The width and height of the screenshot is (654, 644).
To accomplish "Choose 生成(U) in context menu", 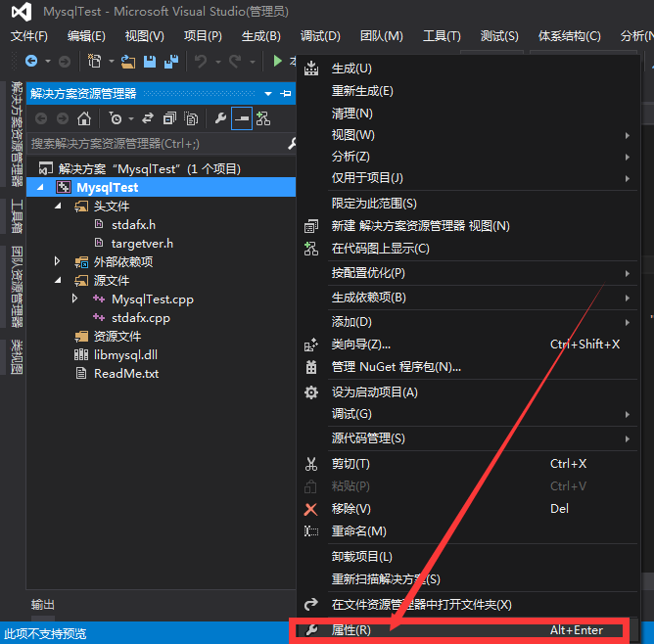I will pos(468,69).
